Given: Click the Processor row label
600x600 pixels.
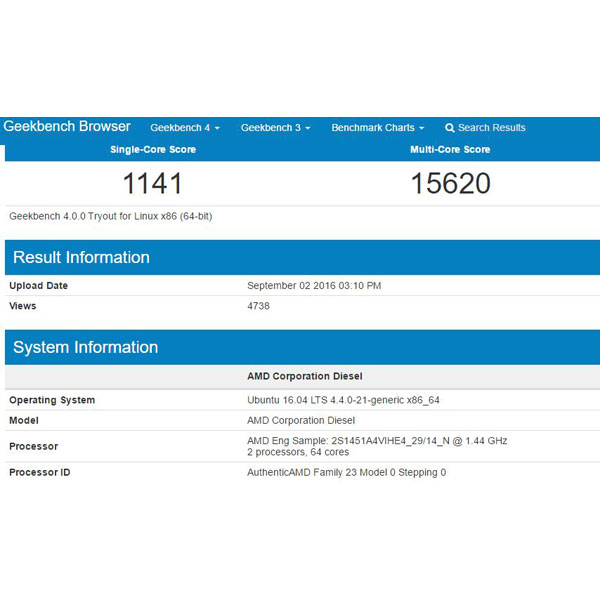Looking at the screenshot, I should click(x=34, y=446).
